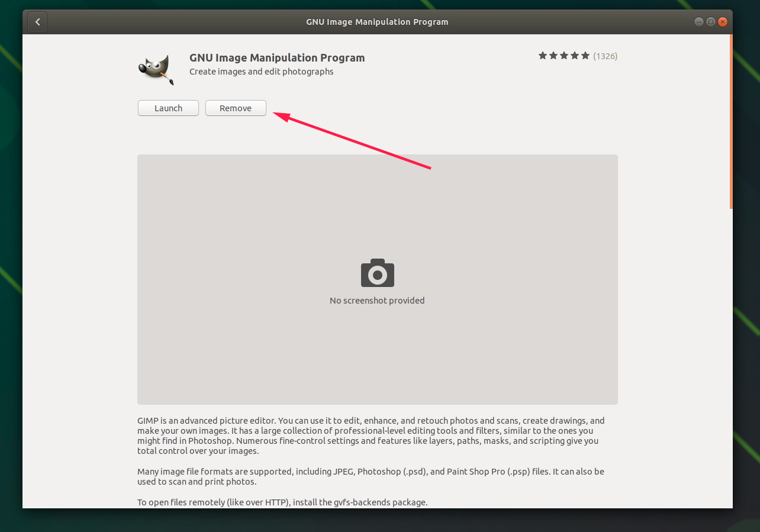Click the 'Create images and edit photographs' subtitle
Screen dimensions: 760x532
(261, 72)
